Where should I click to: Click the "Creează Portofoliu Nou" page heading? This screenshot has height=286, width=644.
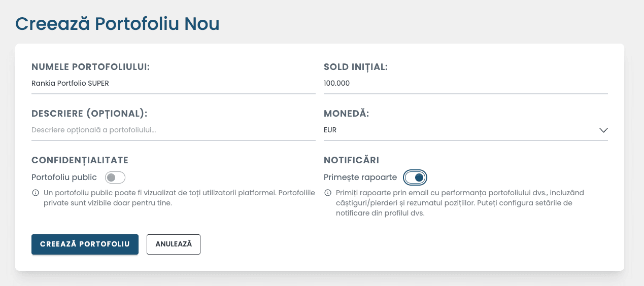(x=117, y=24)
